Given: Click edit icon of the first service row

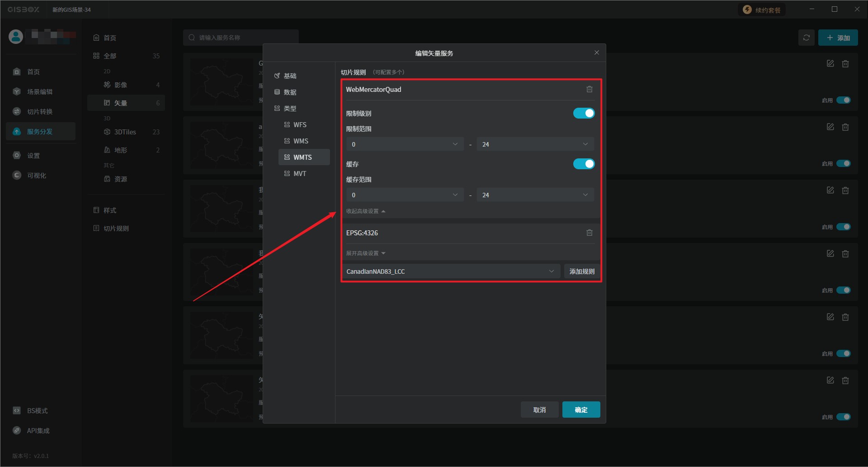Looking at the screenshot, I should point(830,64).
